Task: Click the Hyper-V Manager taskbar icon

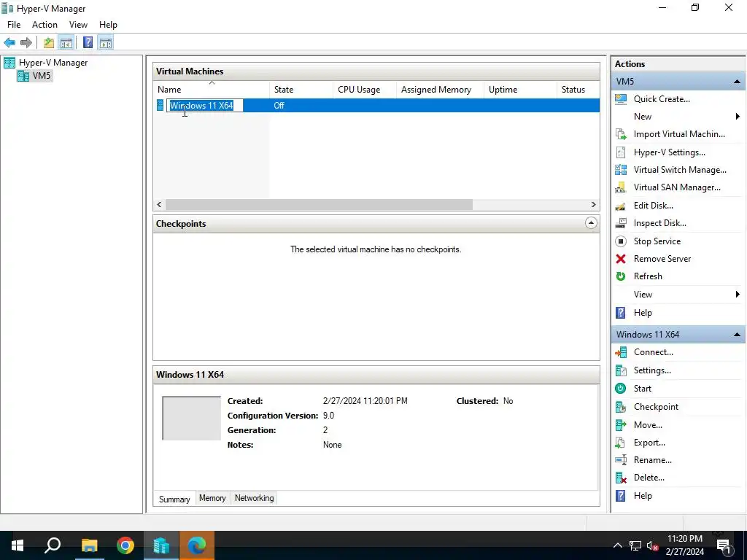Action: [161, 545]
